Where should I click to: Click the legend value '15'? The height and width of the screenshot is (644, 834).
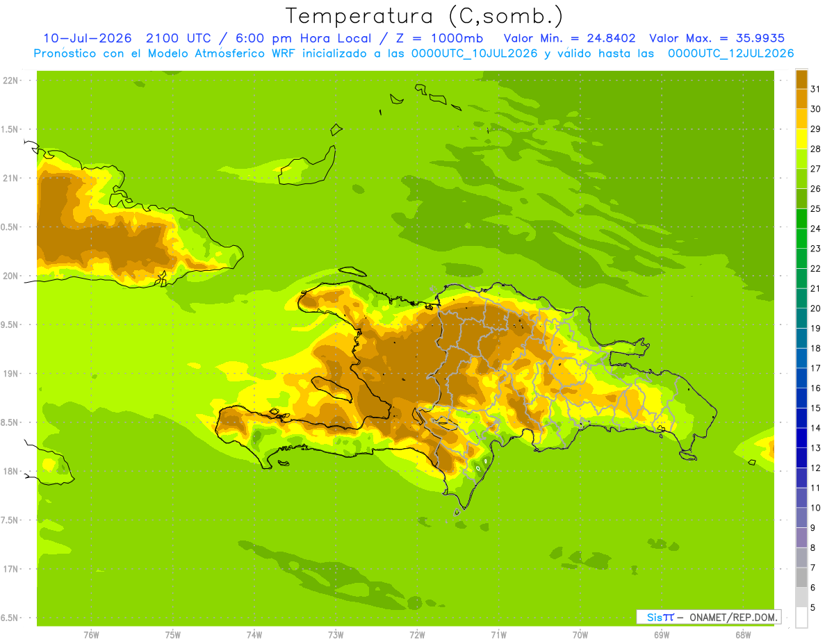point(815,408)
